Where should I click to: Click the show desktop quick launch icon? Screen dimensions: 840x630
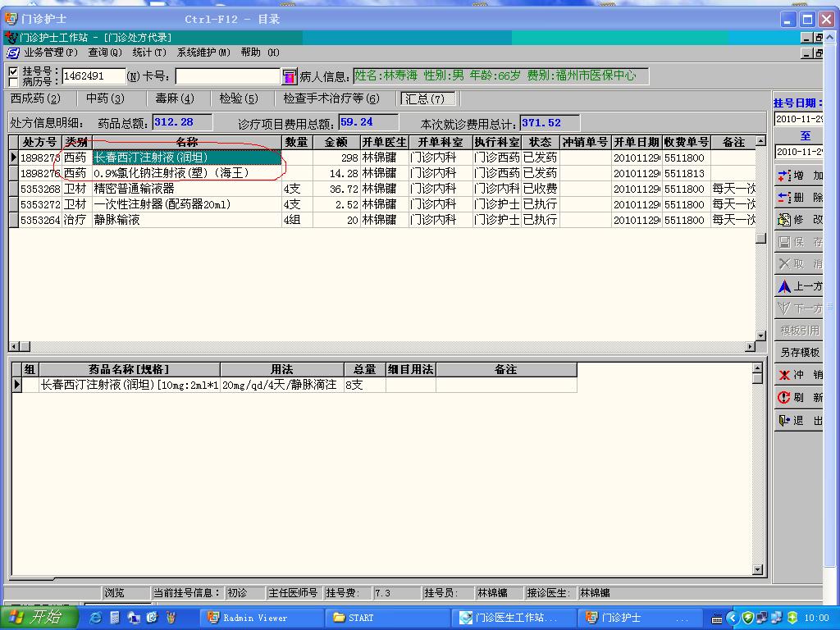134,618
